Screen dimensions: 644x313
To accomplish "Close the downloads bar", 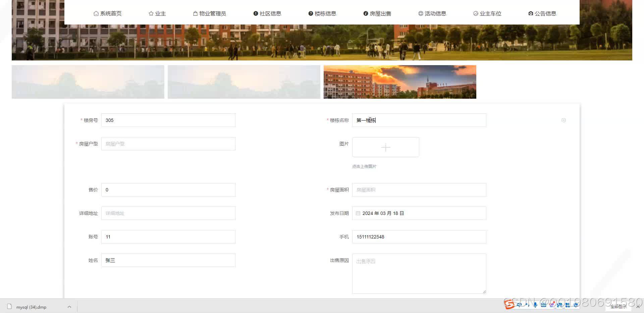I will pyautogui.click(x=638, y=307).
